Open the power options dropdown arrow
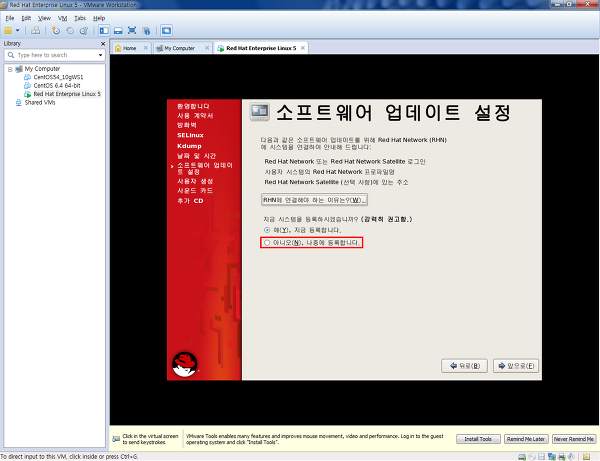This screenshot has height=461, width=600. click(x=18, y=31)
